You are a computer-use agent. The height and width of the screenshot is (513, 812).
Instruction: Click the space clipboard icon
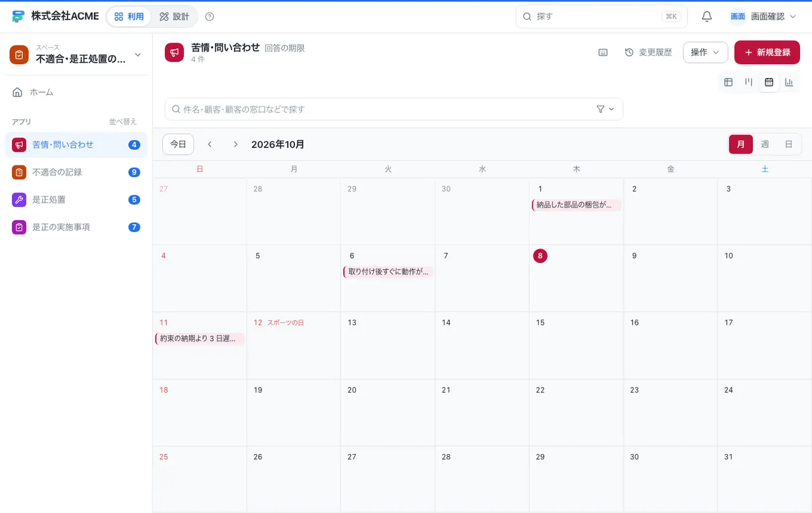[19, 55]
